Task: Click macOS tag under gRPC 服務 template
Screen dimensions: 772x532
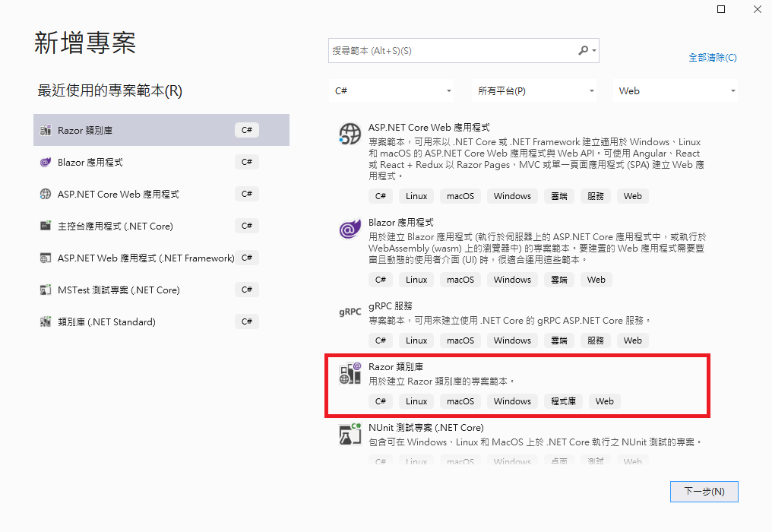Action: [x=460, y=340]
